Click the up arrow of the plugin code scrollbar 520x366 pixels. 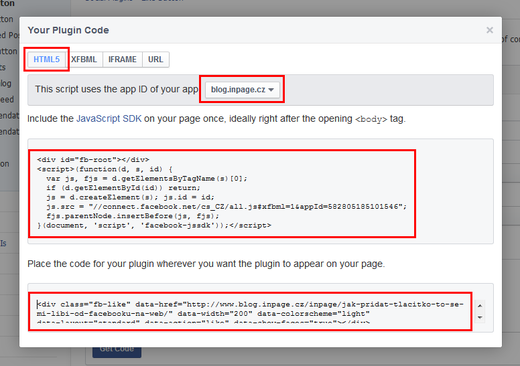point(480,306)
